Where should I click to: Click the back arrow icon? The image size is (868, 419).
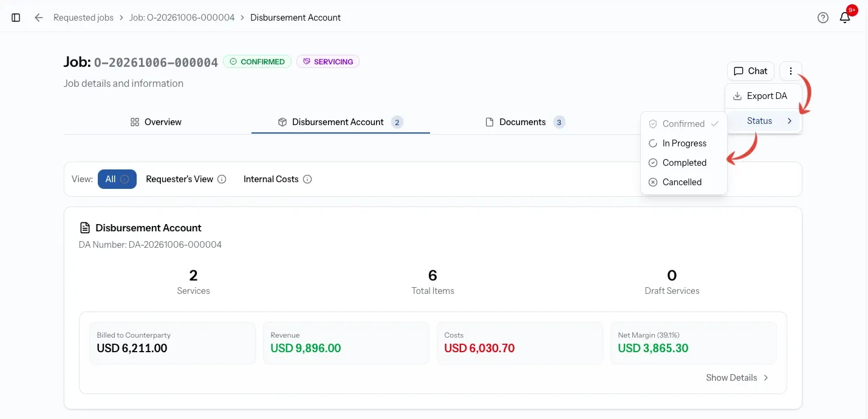coord(39,18)
